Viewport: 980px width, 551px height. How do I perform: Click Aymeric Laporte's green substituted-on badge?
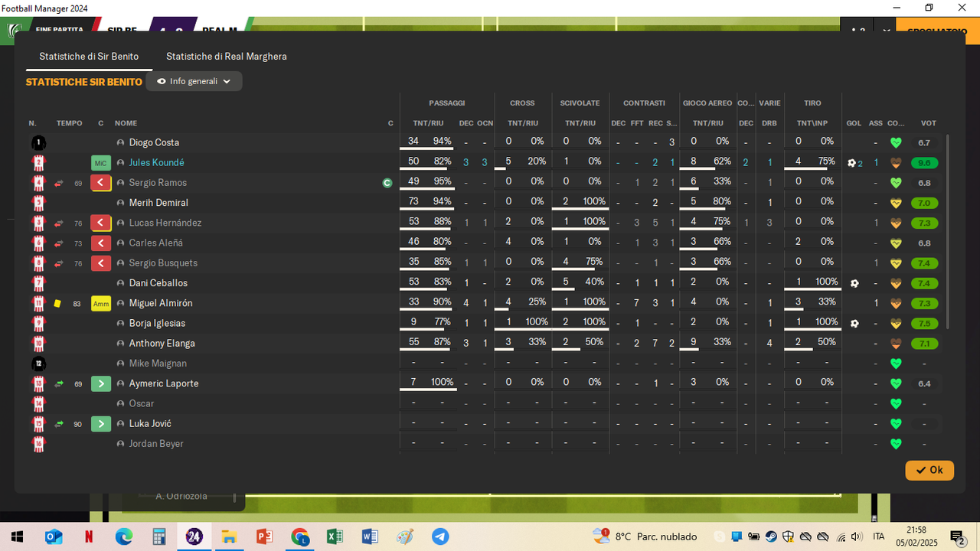101,383
